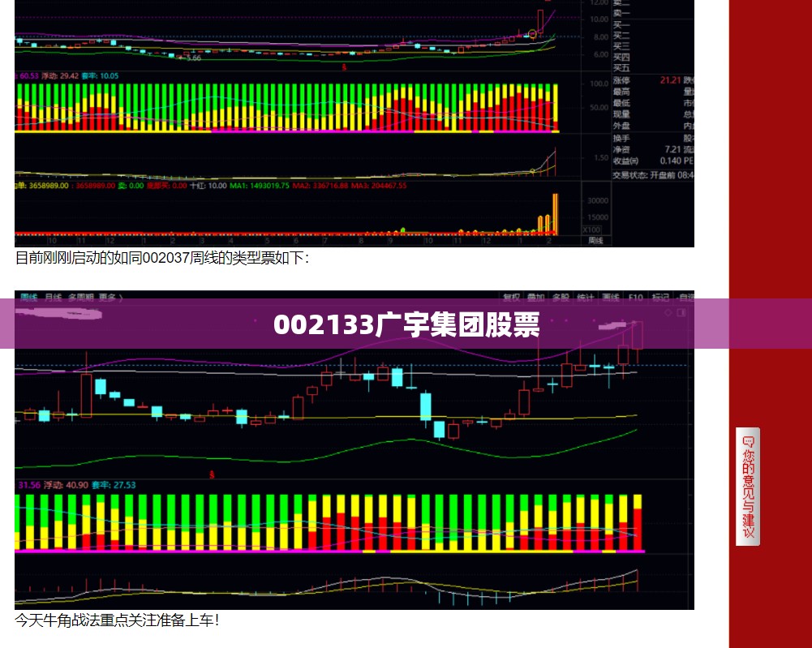The width and height of the screenshot is (812, 648).
Task: Click the 周线 label at chart bottom
Action: tap(595, 241)
